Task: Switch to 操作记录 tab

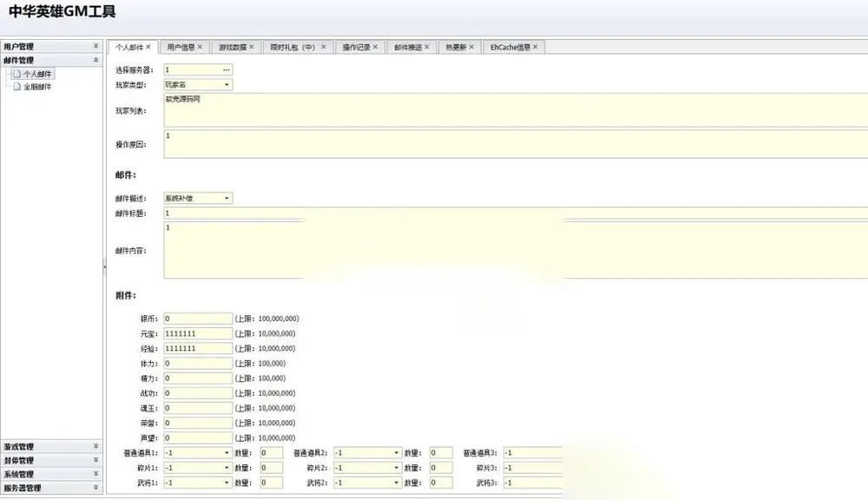Action: [356, 47]
